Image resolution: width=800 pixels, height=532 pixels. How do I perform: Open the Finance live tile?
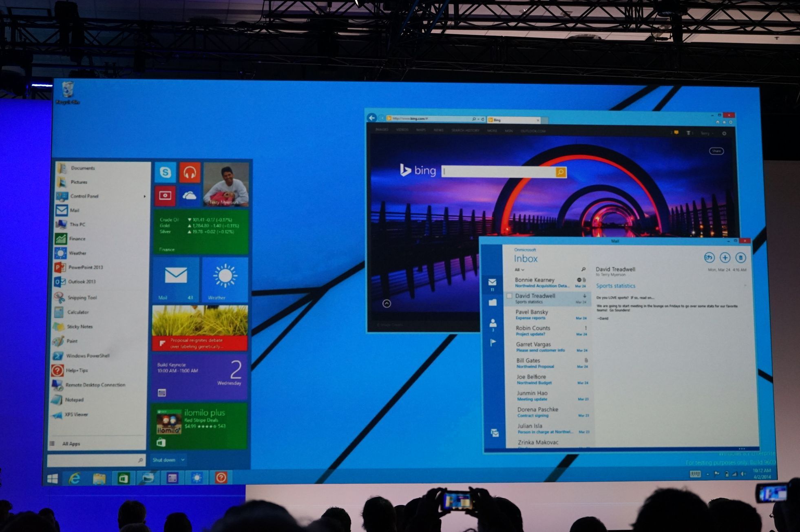tap(201, 232)
